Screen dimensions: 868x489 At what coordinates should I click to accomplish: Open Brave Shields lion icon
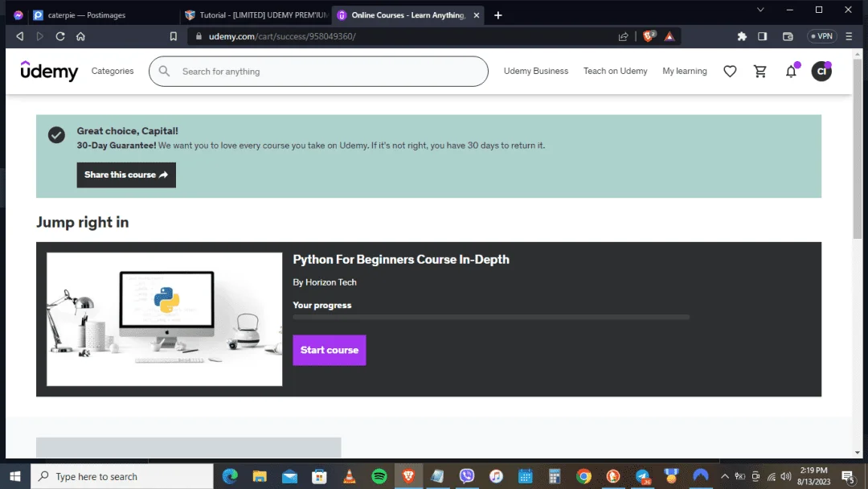[649, 36]
